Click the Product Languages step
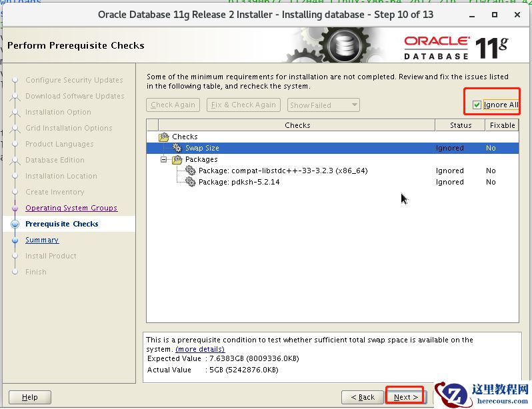532x409 pixels. point(59,144)
